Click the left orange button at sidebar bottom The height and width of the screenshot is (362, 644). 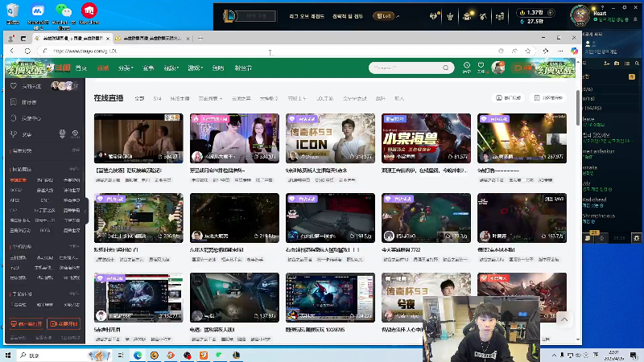coord(27,324)
